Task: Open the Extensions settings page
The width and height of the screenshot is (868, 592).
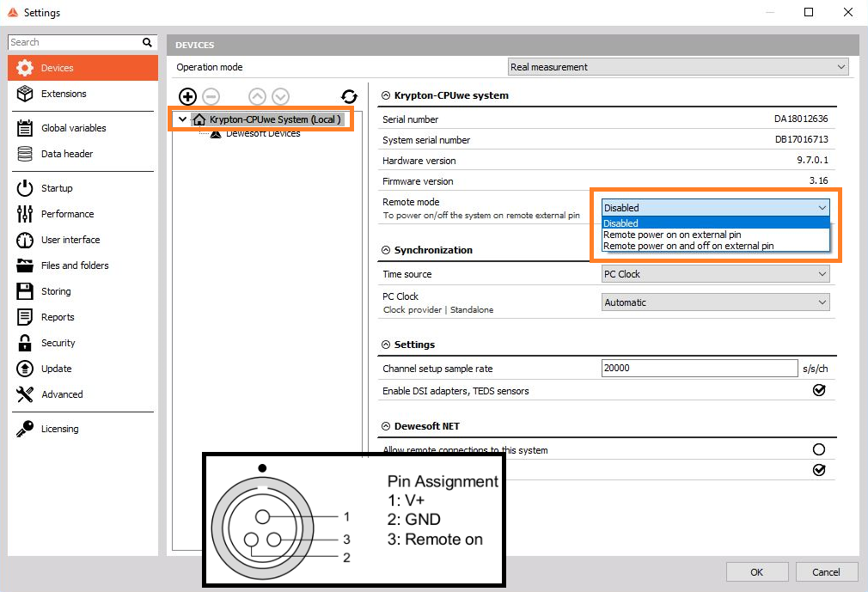Action: pyautogui.click(x=83, y=94)
